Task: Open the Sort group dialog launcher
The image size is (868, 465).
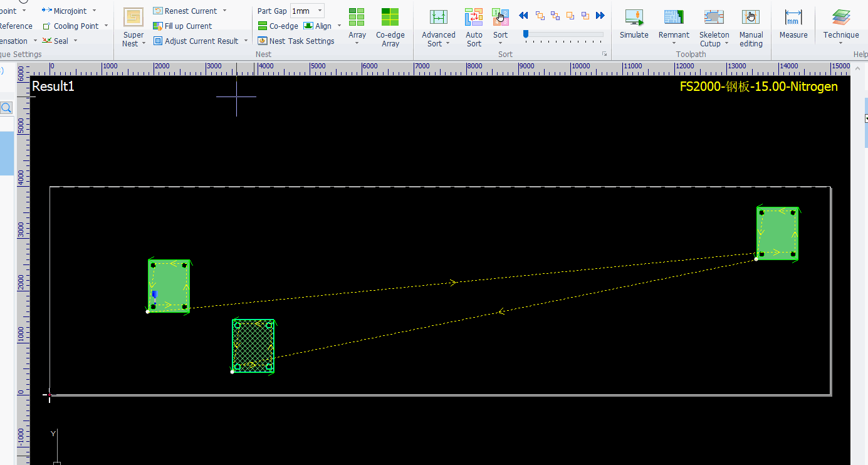Action: tap(605, 55)
